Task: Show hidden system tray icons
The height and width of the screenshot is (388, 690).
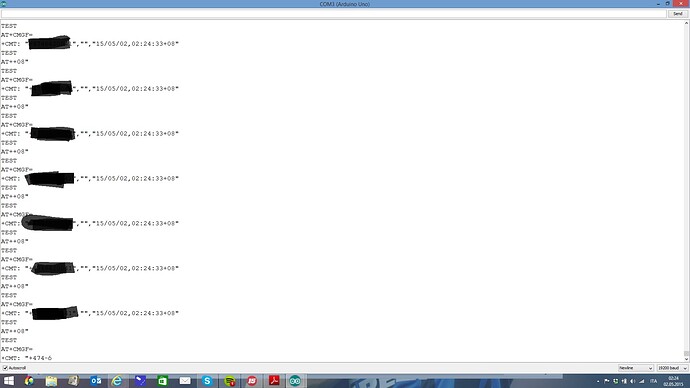Action: (598, 381)
